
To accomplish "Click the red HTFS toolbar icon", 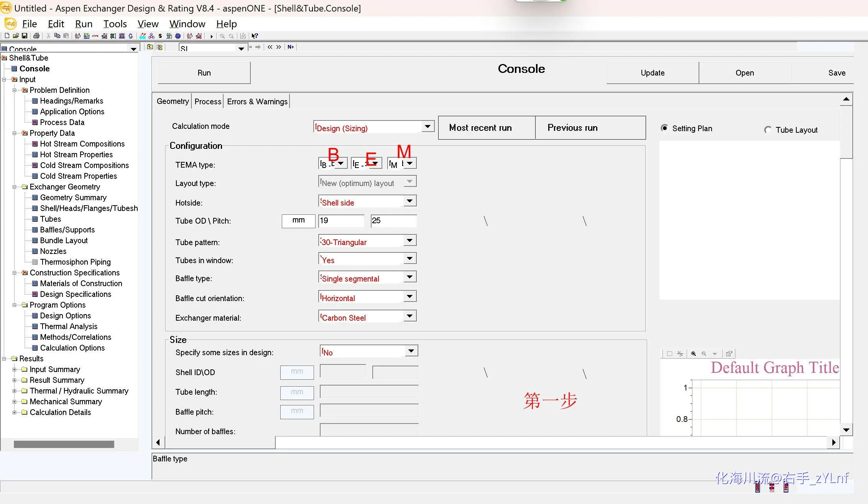I will point(95,36).
